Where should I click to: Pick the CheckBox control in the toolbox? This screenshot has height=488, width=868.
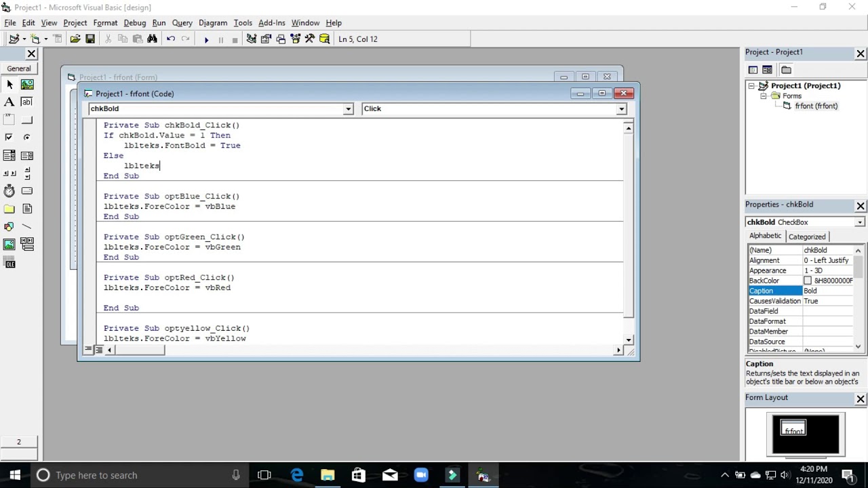[9, 138]
